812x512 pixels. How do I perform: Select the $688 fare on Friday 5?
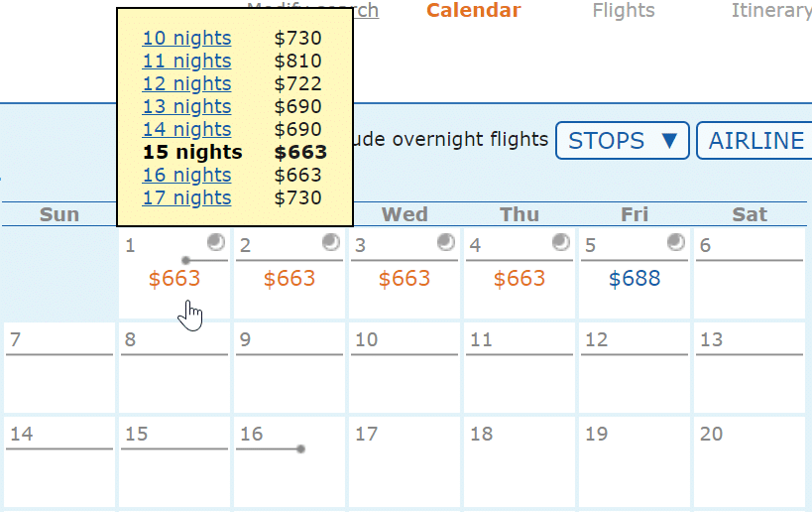click(635, 279)
